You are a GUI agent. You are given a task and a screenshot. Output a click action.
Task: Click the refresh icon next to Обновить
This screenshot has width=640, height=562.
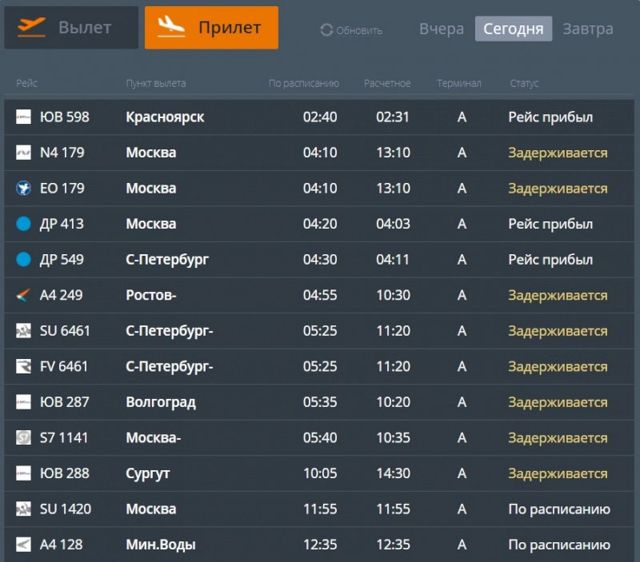coord(326,30)
